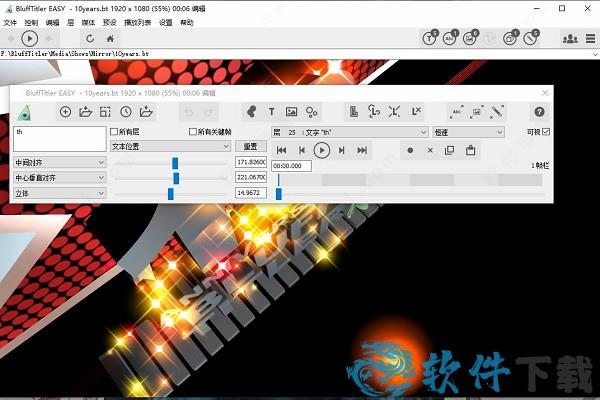The height and width of the screenshot is (400, 600).
Task: Click the refresh icon in main toolbar
Action: click(90, 38)
